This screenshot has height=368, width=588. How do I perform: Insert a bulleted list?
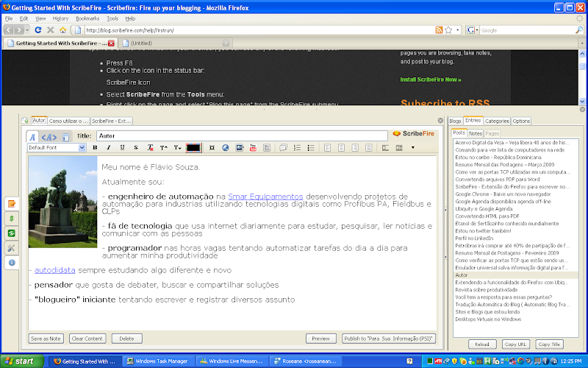[x=311, y=148]
